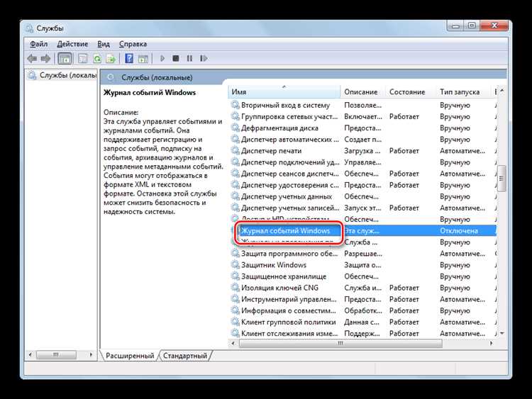
Task: Select the Дефрагментация диска service
Action: (362, 128)
